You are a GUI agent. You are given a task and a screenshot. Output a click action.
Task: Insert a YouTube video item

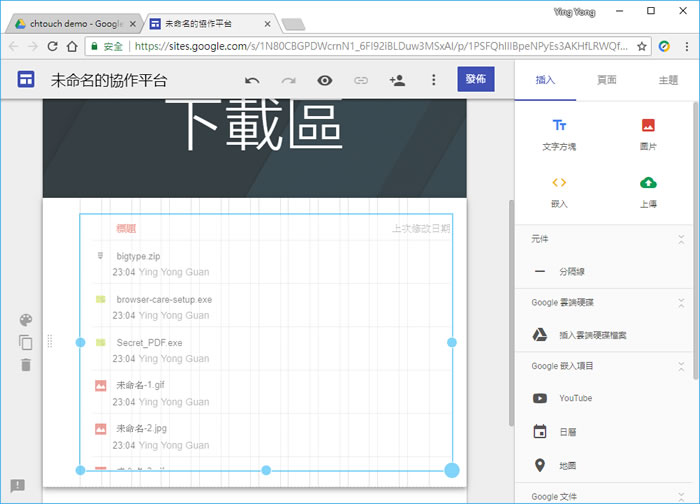(x=575, y=398)
